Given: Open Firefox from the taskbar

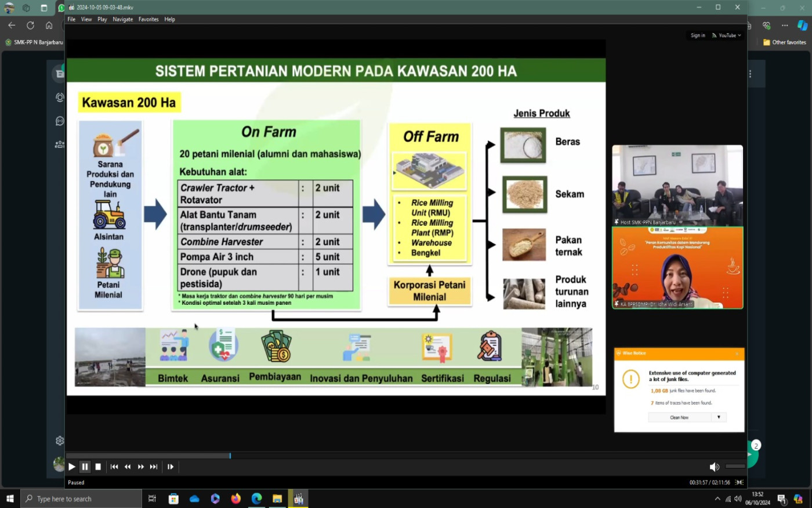Looking at the screenshot, I should [x=235, y=499].
